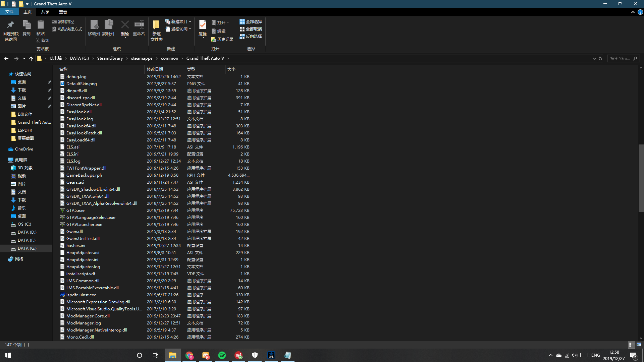The width and height of the screenshot is (644, 362).
Task: Open the View (查看) ribbon tab
Action: pyautogui.click(x=63, y=12)
